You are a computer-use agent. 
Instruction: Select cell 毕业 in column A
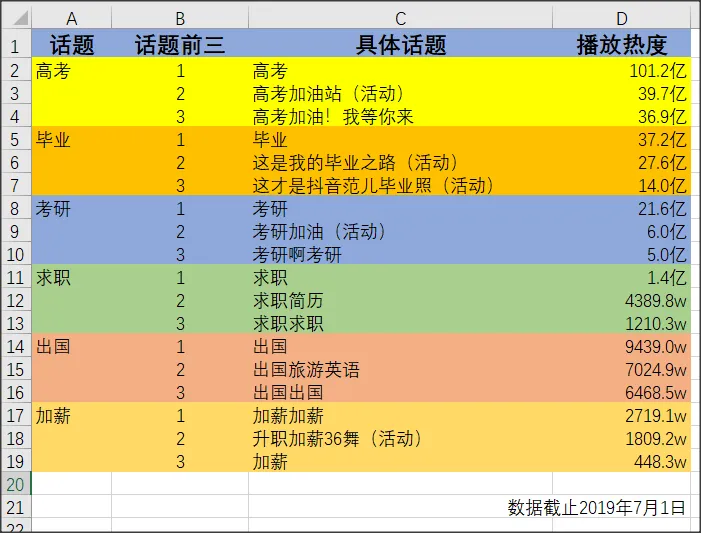click(x=72, y=140)
